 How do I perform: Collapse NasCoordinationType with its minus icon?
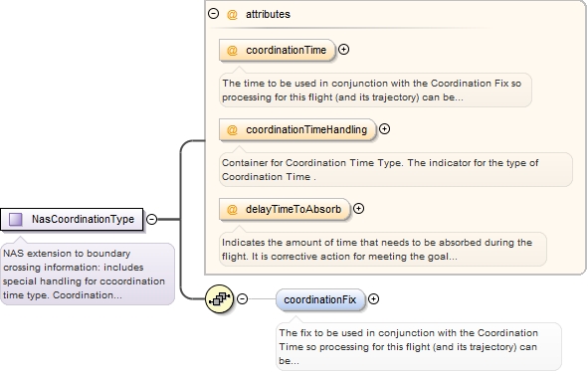(151, 219)
